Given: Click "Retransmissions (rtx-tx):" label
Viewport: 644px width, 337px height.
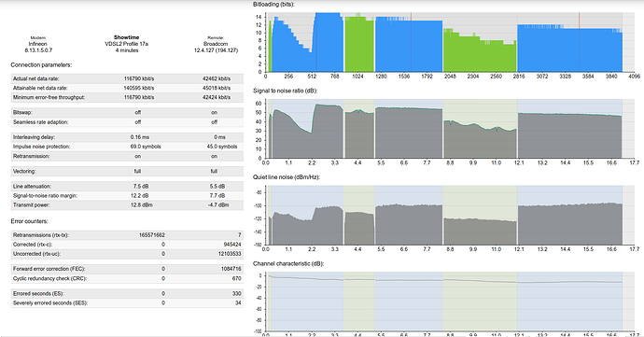Looking at the screenshot, I should click(x=41, y=235).
